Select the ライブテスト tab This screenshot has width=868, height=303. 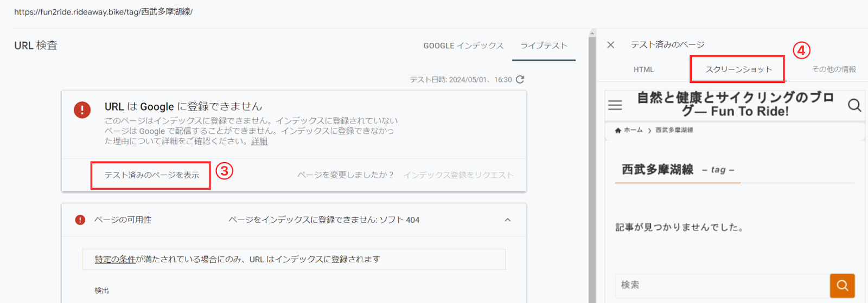coord(544,46)
